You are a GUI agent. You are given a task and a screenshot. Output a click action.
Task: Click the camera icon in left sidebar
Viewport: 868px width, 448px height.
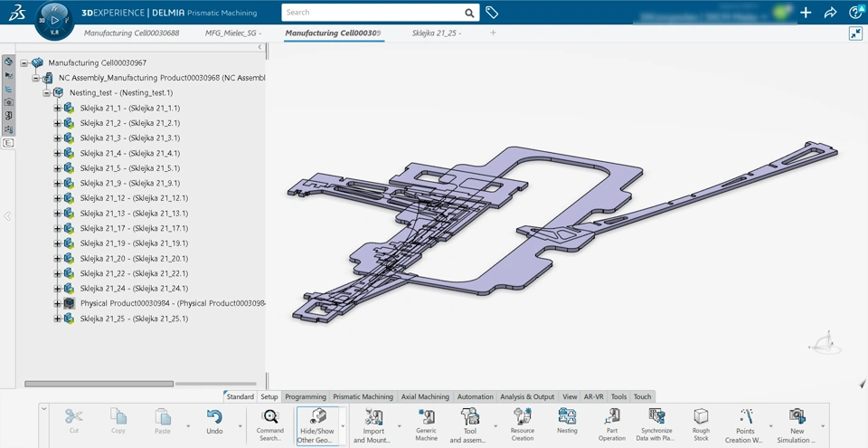(8, 102)
